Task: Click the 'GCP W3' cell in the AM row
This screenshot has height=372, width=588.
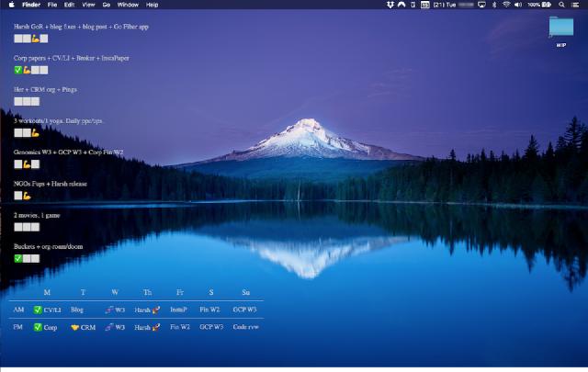Action: pyautogui.click(x=244, y=310)
